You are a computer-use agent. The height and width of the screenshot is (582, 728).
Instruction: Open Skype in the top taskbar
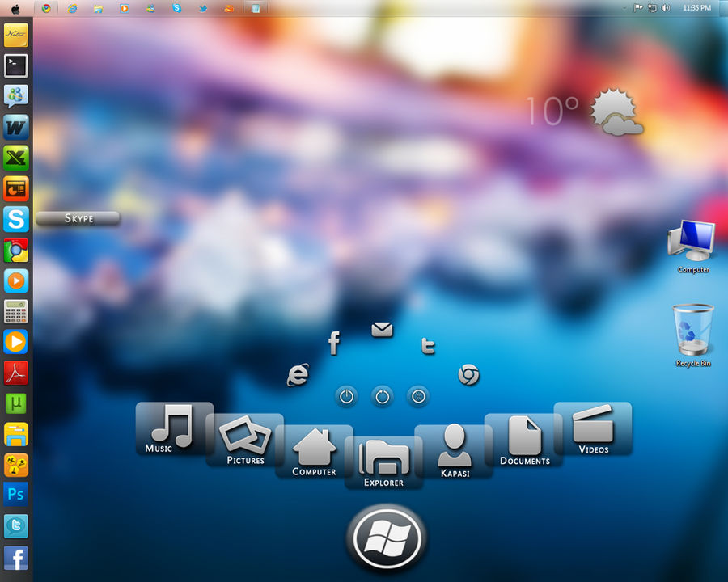pos(176,8)
